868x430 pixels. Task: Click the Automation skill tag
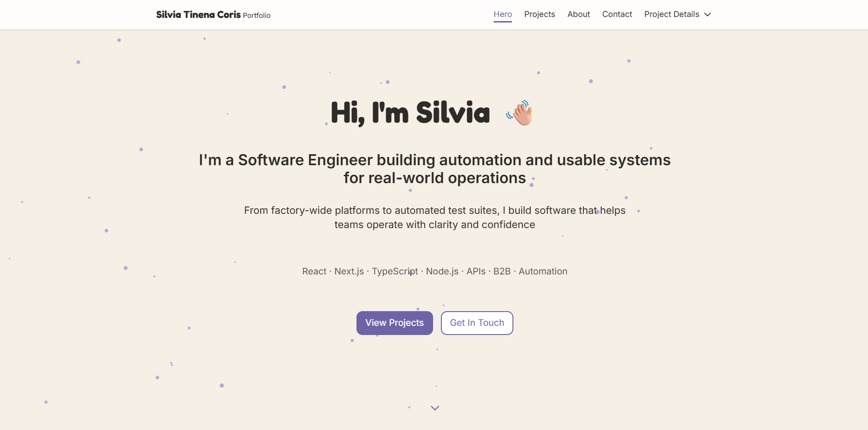(x=543, y=271)
